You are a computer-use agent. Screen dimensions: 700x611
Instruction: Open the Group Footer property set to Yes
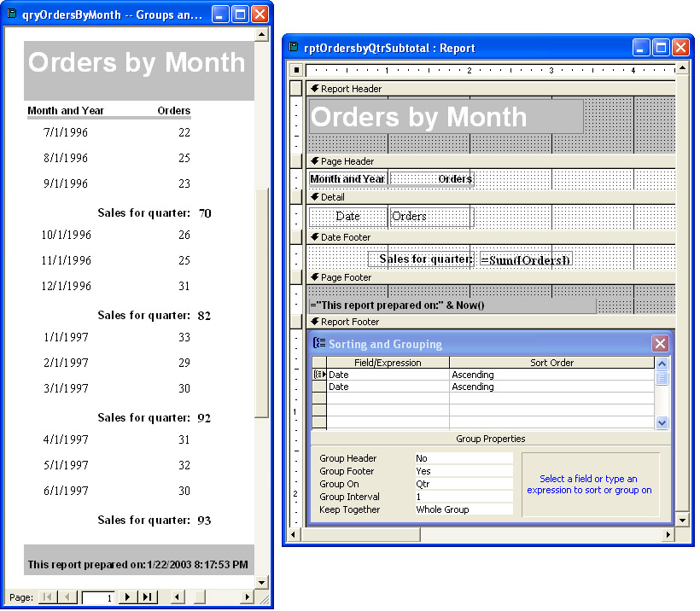pos(463,471)
